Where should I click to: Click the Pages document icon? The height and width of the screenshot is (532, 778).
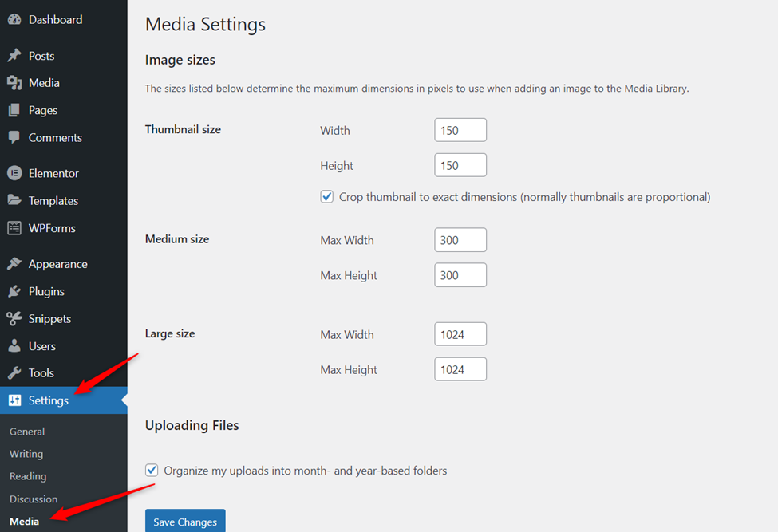point(14,110)
